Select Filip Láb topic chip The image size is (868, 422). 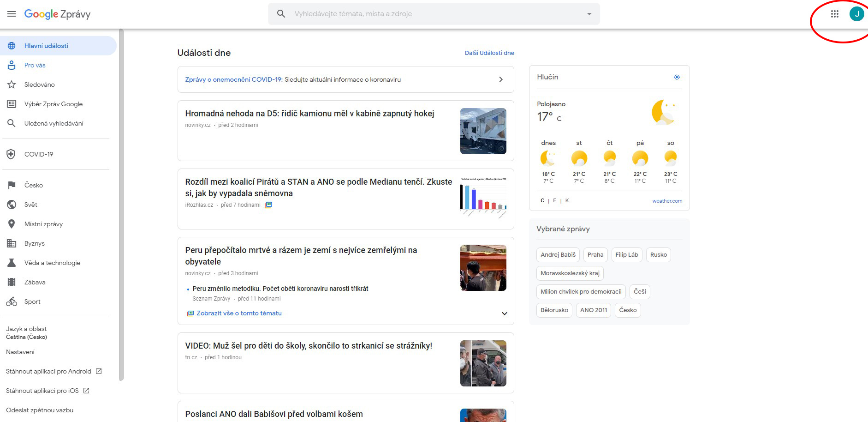[x=627, y=255]
